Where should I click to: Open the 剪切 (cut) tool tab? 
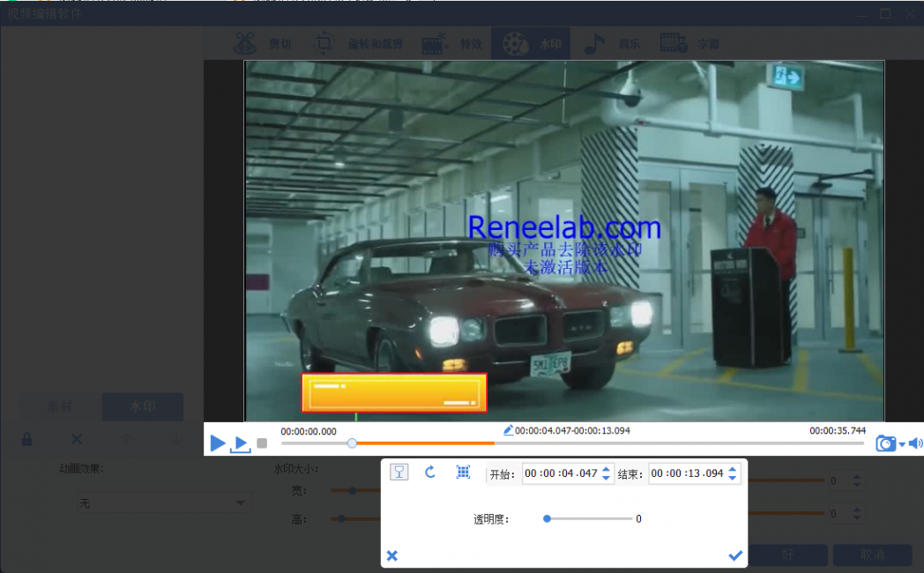263,43
